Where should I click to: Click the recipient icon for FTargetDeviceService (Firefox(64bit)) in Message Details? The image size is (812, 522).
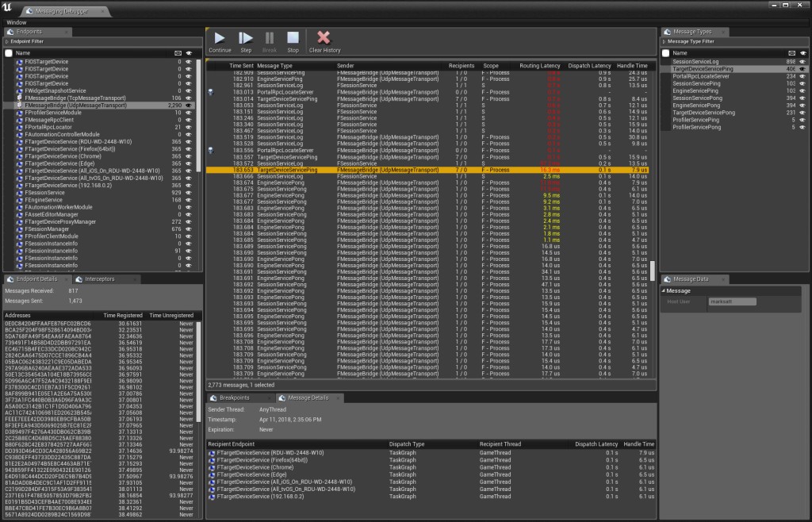[212, 460]
